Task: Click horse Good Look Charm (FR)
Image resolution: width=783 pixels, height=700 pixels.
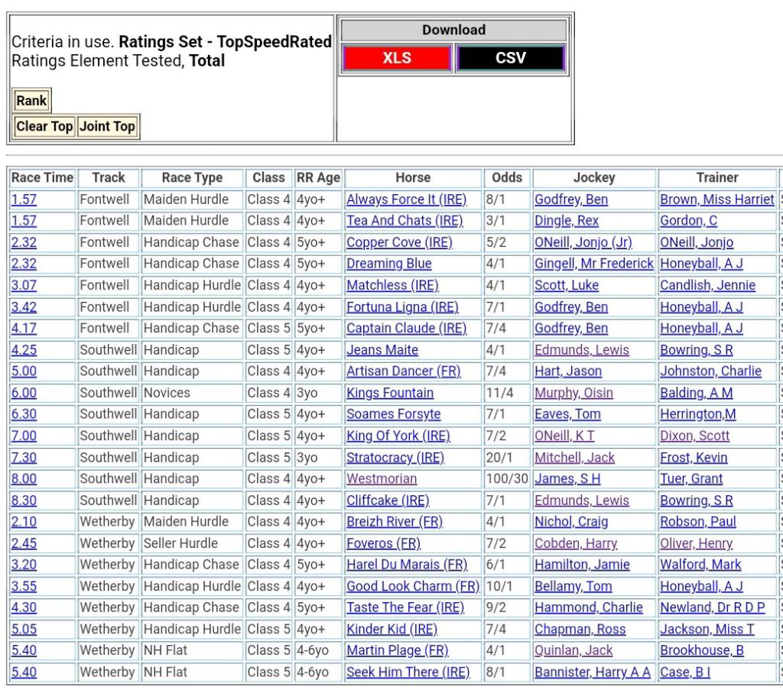Action: 413,586
